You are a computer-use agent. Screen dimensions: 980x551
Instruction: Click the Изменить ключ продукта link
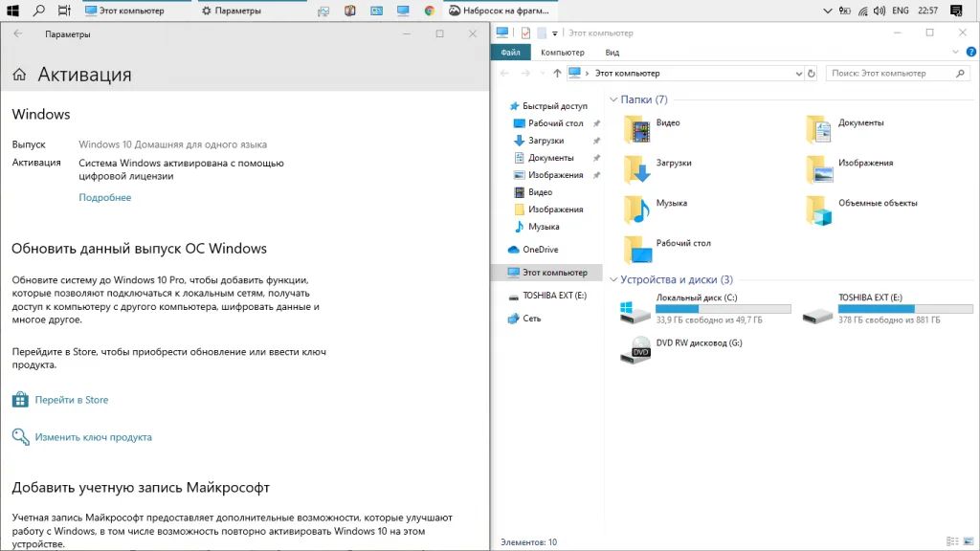93,437
